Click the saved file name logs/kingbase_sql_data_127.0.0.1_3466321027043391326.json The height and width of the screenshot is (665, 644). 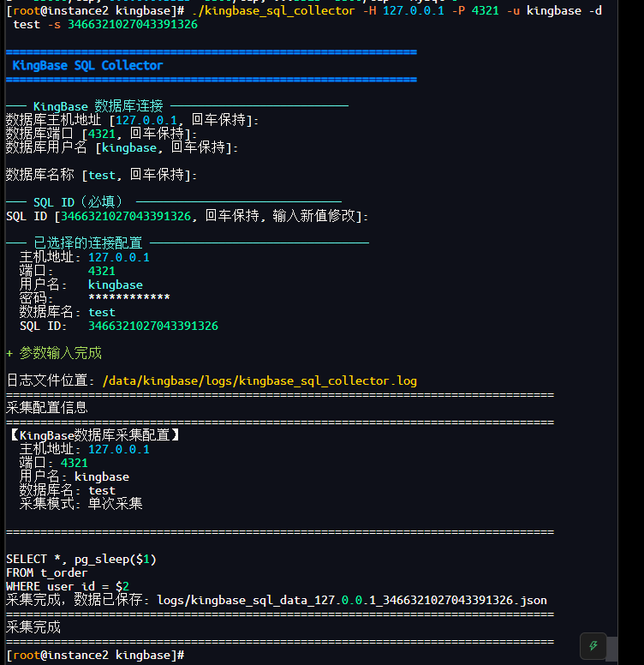pyautogui.click(x=352, y=600)
